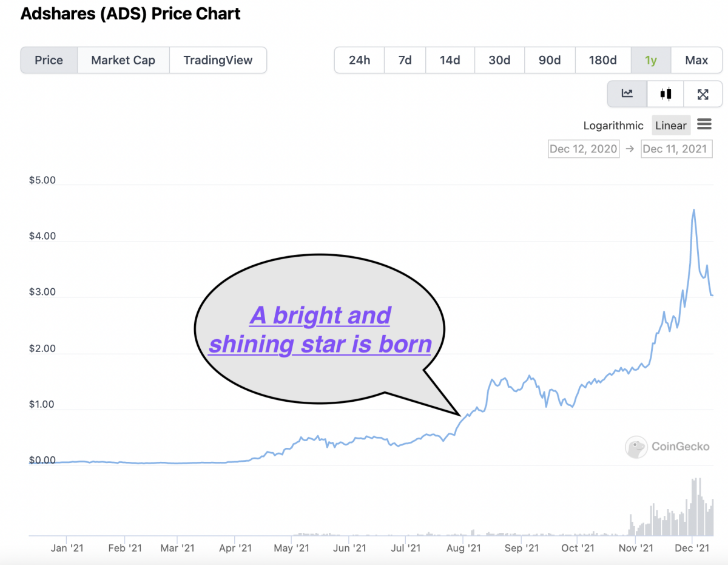
Task: Switch to candlestick chart icon
Action: (x=666, y=94)
